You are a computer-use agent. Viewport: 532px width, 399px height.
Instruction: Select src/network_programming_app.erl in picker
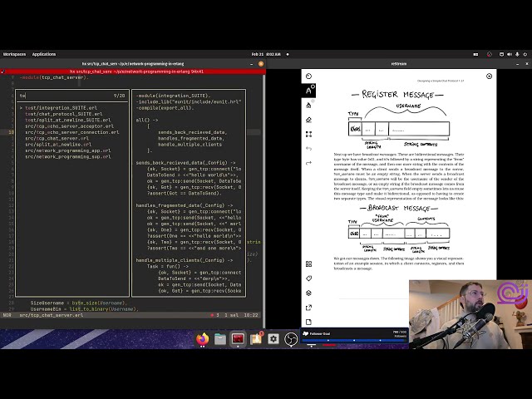pos(68,150)
